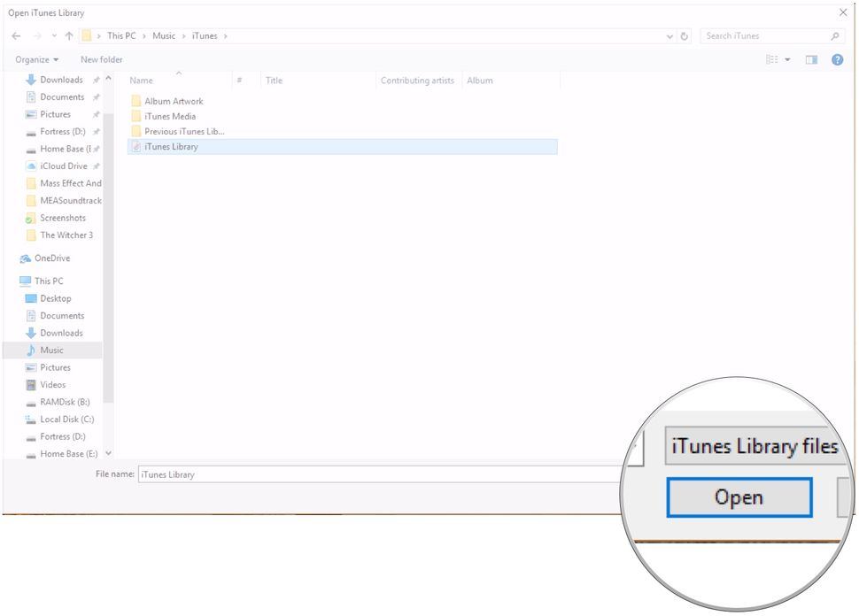The width and height of the screenshot is (859, 616).
Task: Click the Help question mark icon
Action: (837, 59)
